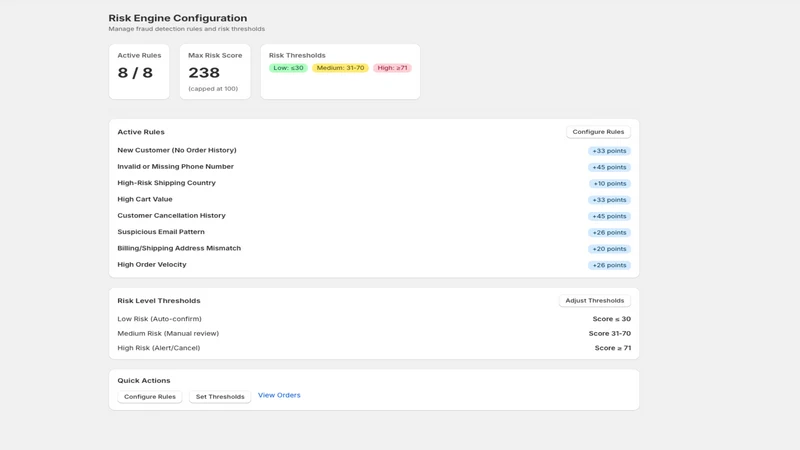
Task: Click High Risk (Alert/Cancel) row label
Action: (x=159, y=348)
